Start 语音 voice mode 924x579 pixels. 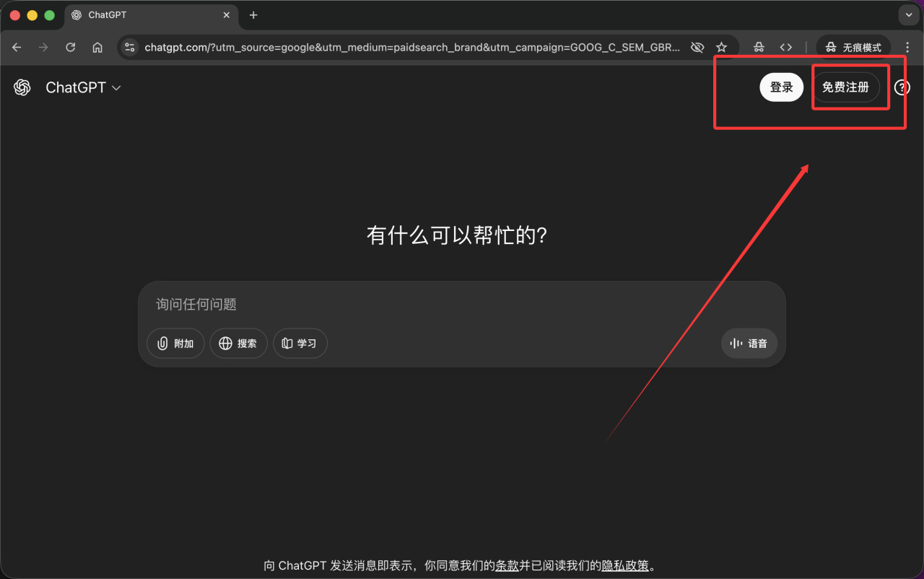tap(749, 344)
